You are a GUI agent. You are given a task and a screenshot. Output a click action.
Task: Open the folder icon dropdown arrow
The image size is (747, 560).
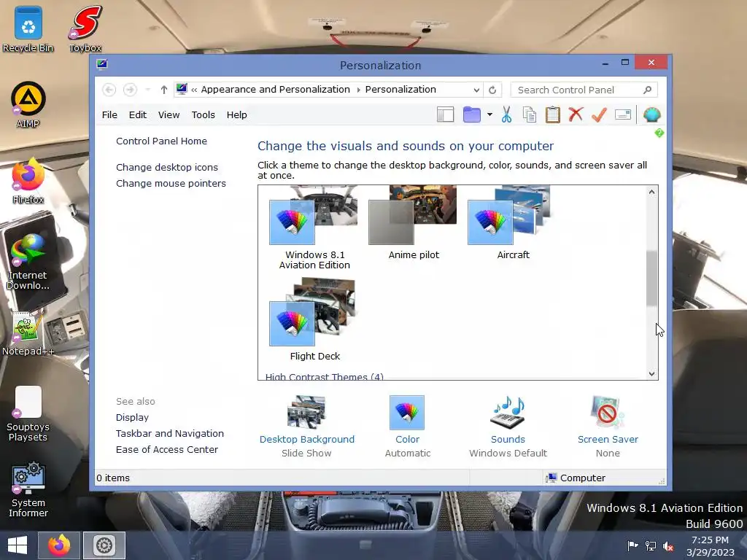coord(489,114)
